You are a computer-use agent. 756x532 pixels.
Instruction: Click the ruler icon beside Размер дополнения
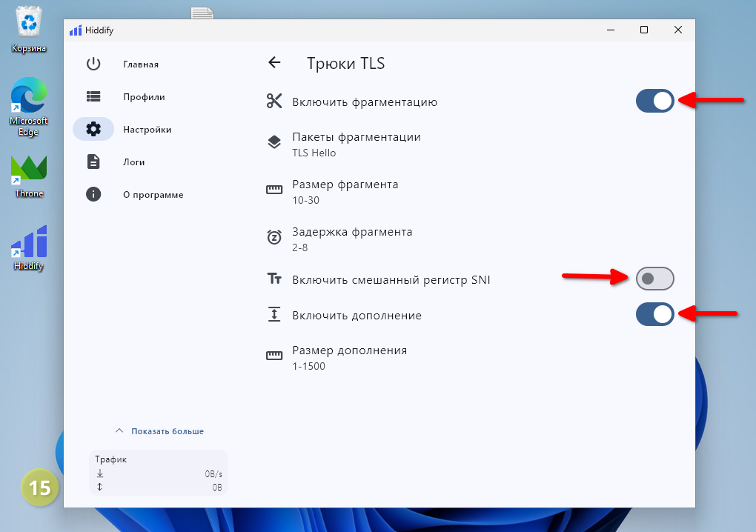pos(273,356)
